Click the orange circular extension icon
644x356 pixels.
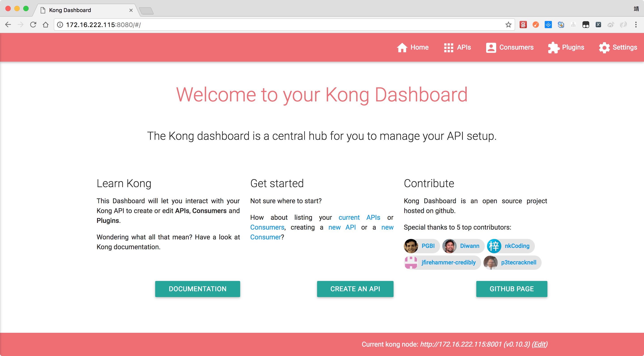pos(536,25)
